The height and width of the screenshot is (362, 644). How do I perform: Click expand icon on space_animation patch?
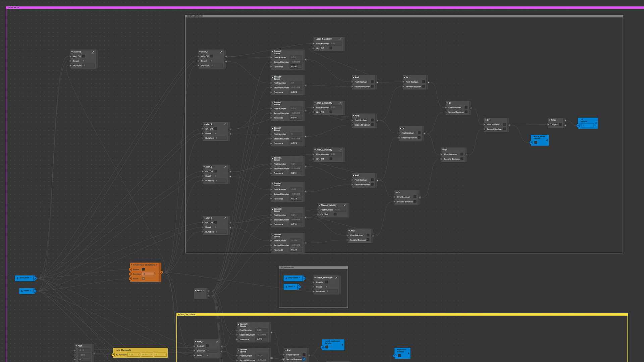point(336,278)
